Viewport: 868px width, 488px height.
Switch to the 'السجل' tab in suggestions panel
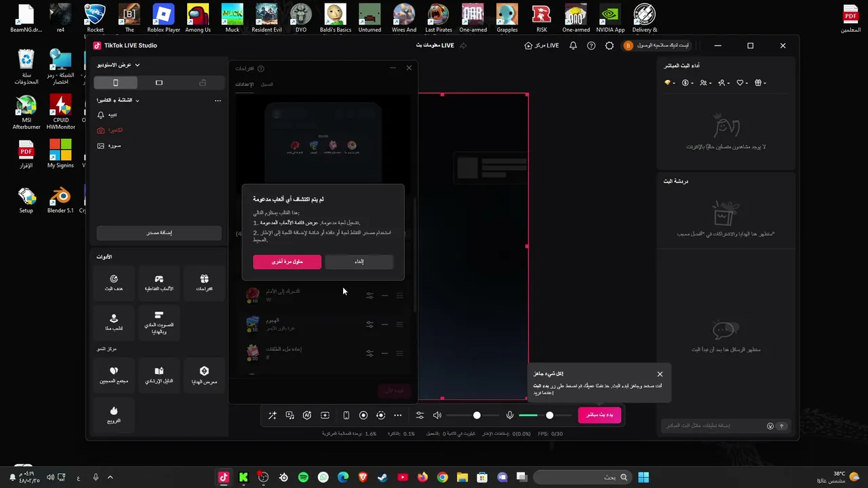[x=267, y=85]
